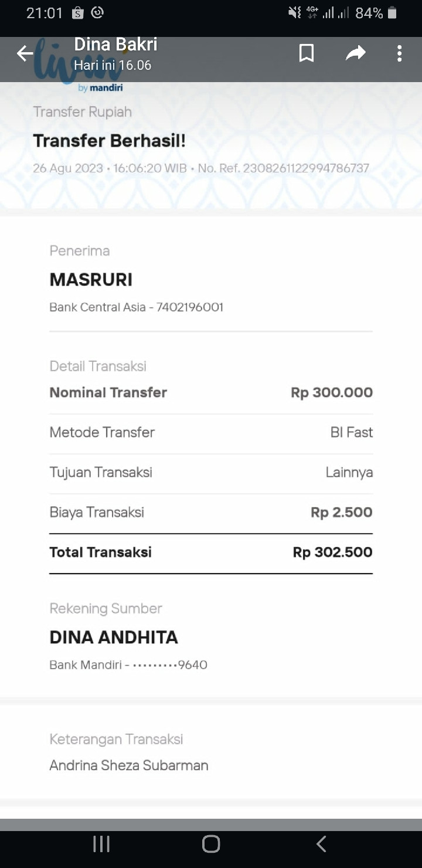Tap the Android back navigation button
The image size is (422, 868).
[321, 844]
